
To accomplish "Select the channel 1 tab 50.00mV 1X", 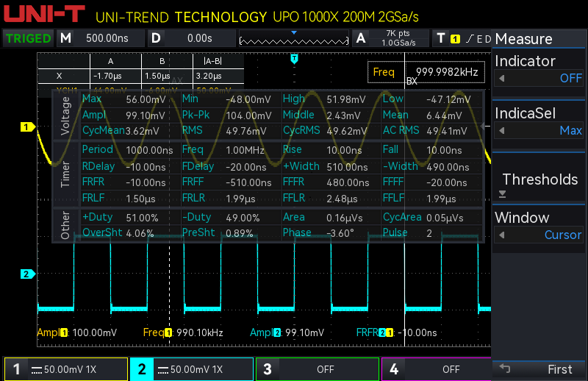I will 65,369.
